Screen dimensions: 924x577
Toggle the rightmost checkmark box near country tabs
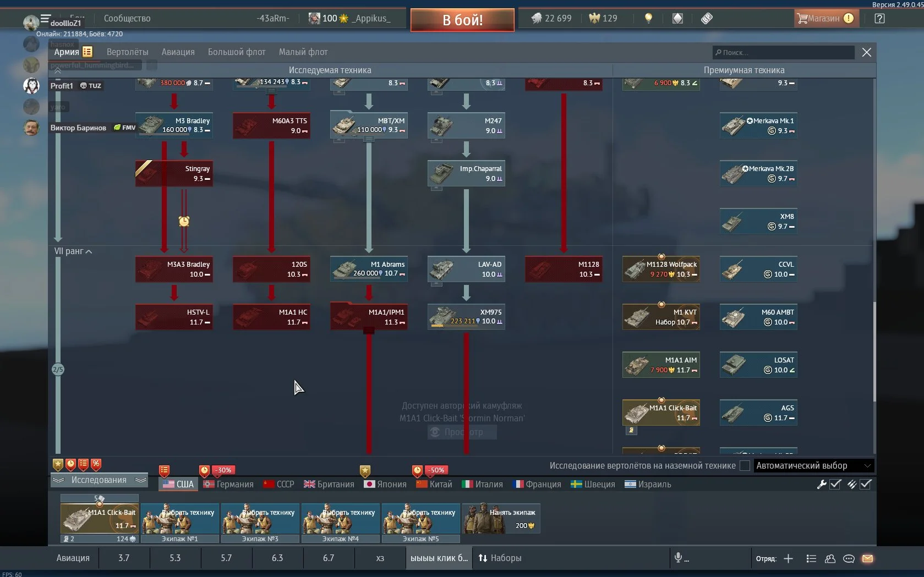tap(866, 484)
